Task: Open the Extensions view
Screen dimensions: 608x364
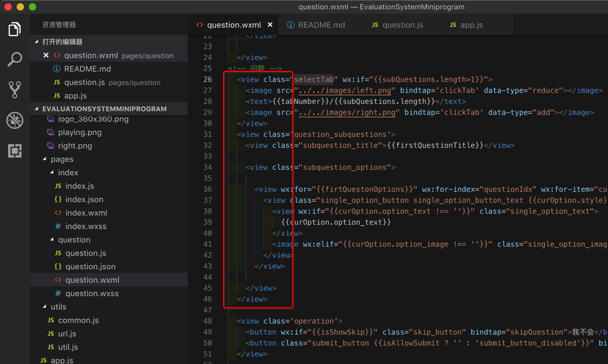Action: click(15, 150)
